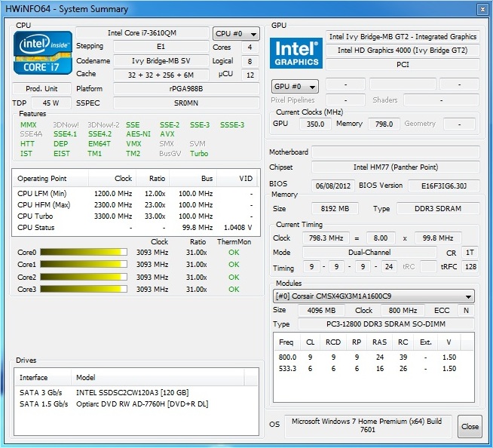Screen dimensions: 493x448
Task: Click the Core0 usage bar
Action: click(84, 252)
